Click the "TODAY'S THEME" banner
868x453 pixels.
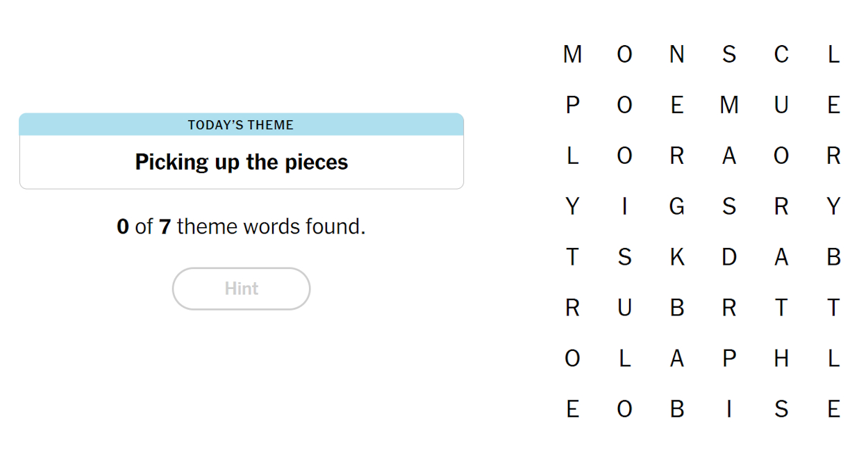(x=241, y=124)
